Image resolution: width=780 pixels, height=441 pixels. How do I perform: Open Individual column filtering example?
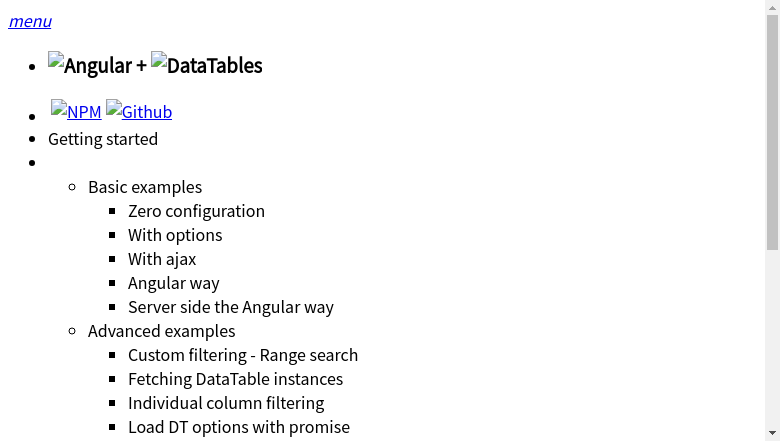(x=226, y=403)
